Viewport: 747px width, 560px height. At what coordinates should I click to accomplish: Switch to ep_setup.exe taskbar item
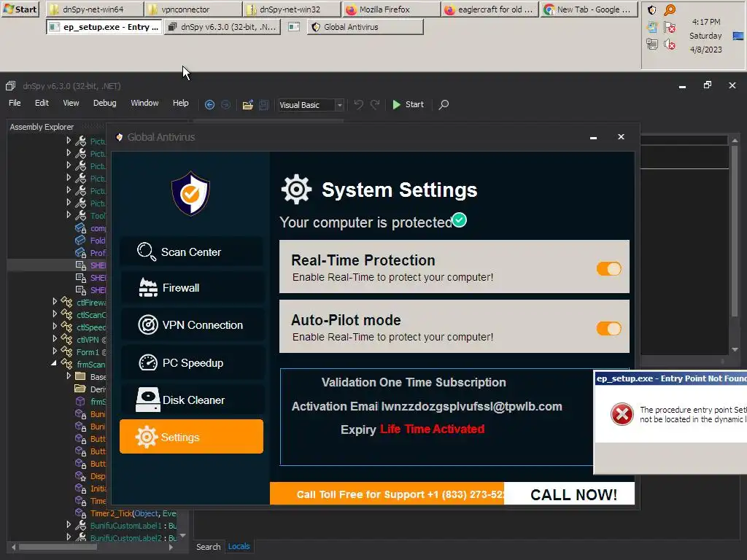104,27
